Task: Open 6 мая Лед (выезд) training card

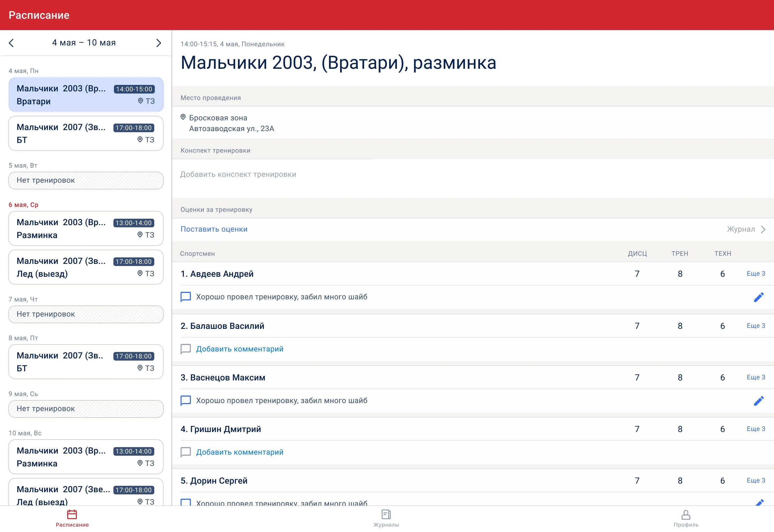Action: 86,267
